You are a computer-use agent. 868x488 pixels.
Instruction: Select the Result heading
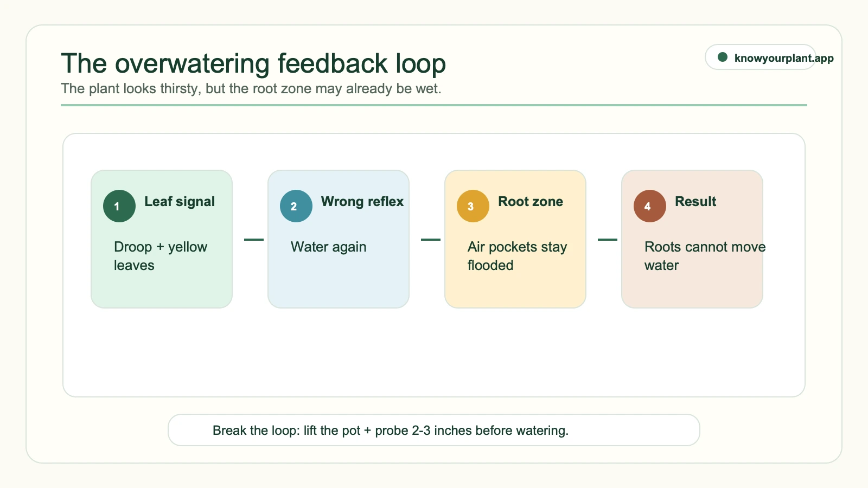click(695, 202)
